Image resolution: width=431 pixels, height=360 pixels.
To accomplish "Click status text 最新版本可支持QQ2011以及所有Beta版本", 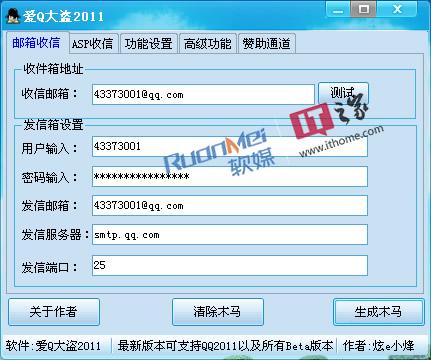I will [225, 346].
